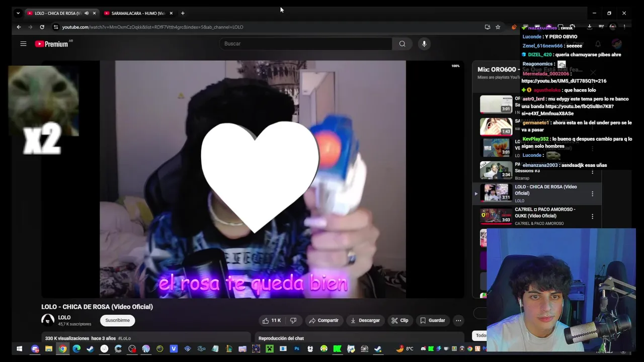Play the 3:01 top playlist video thumbnail
Image resolution: width=644 pixels, height=362 pixels.
click(x=496, y=104)
